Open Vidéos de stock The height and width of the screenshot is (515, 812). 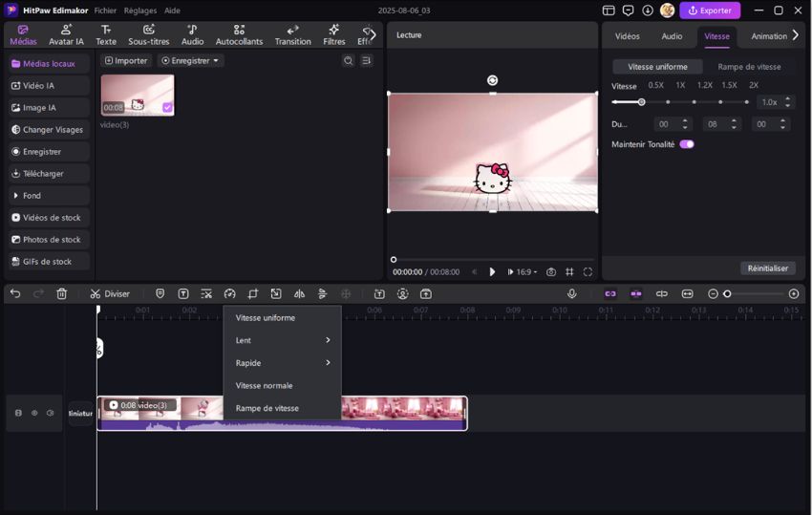pyautogui.click(x=49, y=218)
